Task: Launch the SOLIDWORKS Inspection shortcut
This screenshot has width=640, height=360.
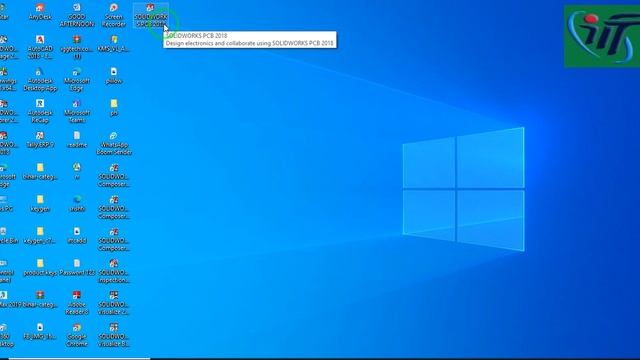Action: [114, 271]
